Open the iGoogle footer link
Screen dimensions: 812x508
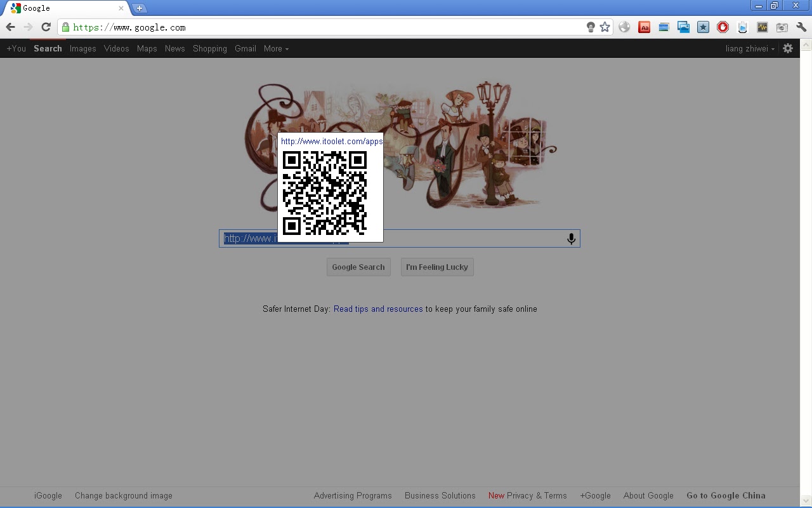click(x=48, y=495)
